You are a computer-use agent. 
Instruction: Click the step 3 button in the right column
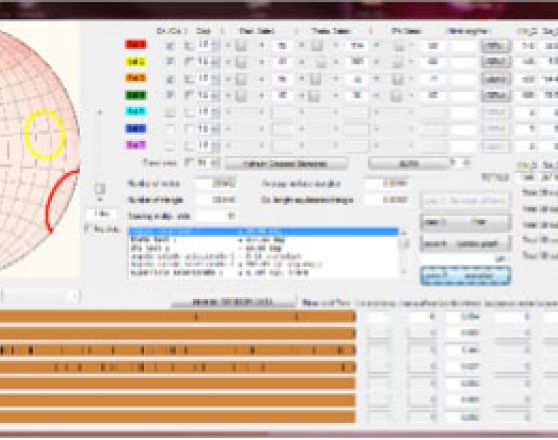[x=465, y=244]
